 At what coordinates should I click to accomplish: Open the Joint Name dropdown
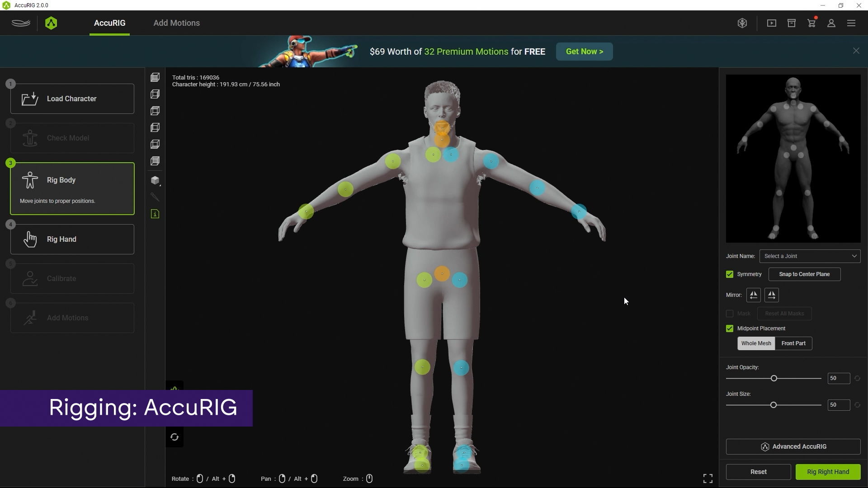pos(810,256)
